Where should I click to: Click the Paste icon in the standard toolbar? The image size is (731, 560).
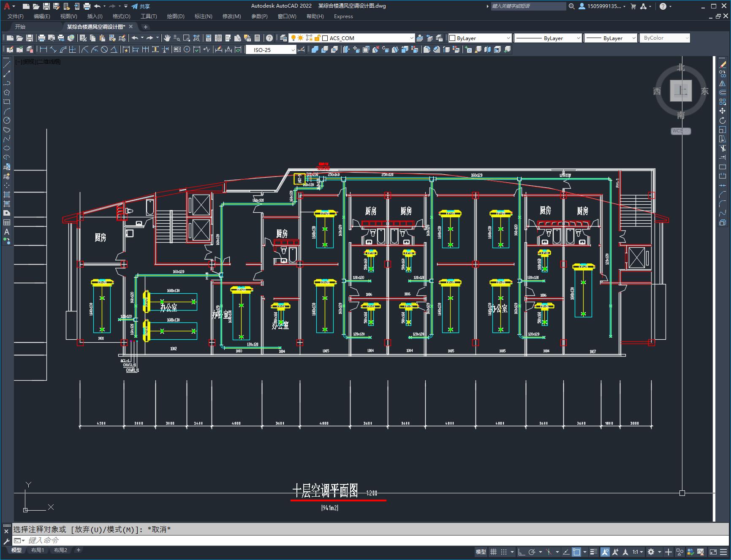pos(103,38)
